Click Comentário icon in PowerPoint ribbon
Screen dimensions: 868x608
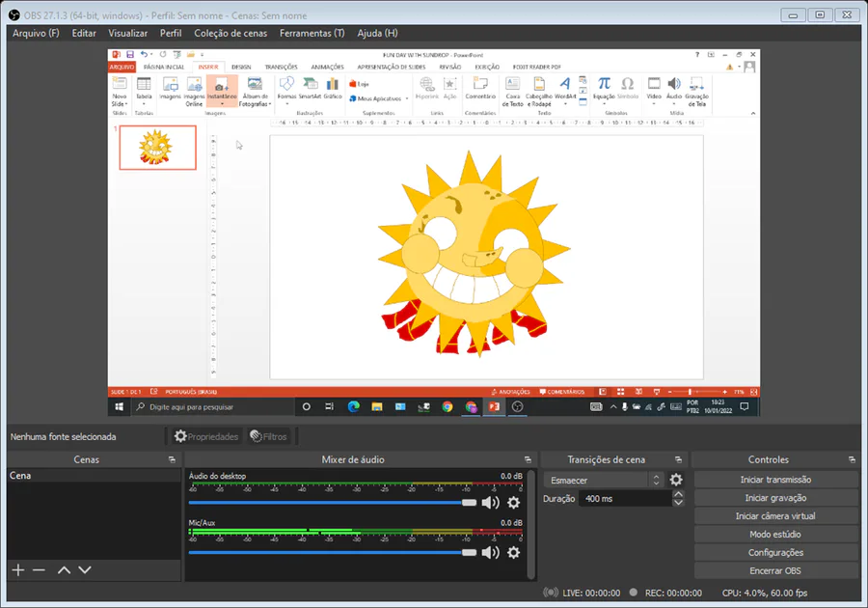click(x=480, y=89)
